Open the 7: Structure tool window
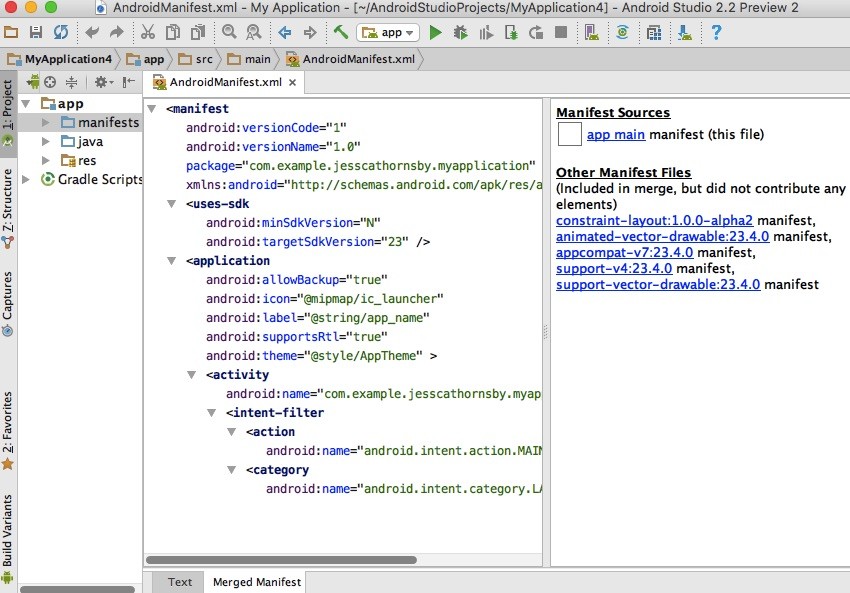This screenshot has height=593, width=850. point(8,209)
